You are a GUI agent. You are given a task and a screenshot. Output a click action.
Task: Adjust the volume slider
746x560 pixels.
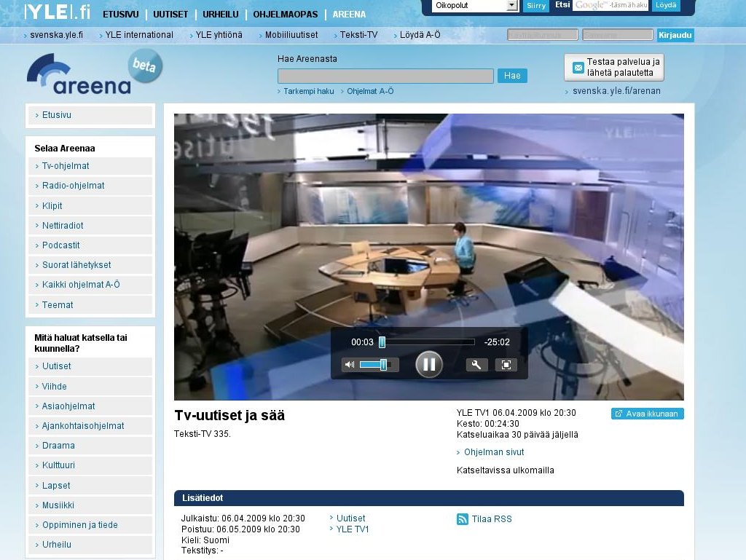coord(375,365)
